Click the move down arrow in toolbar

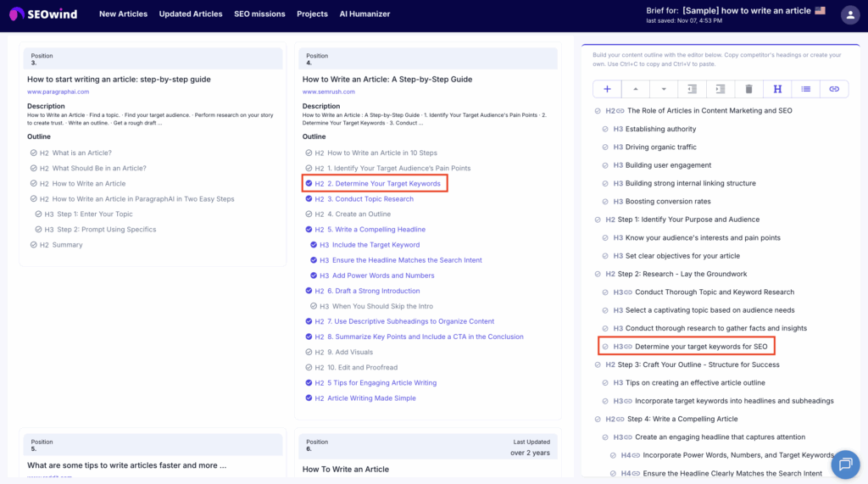point(664,89)
